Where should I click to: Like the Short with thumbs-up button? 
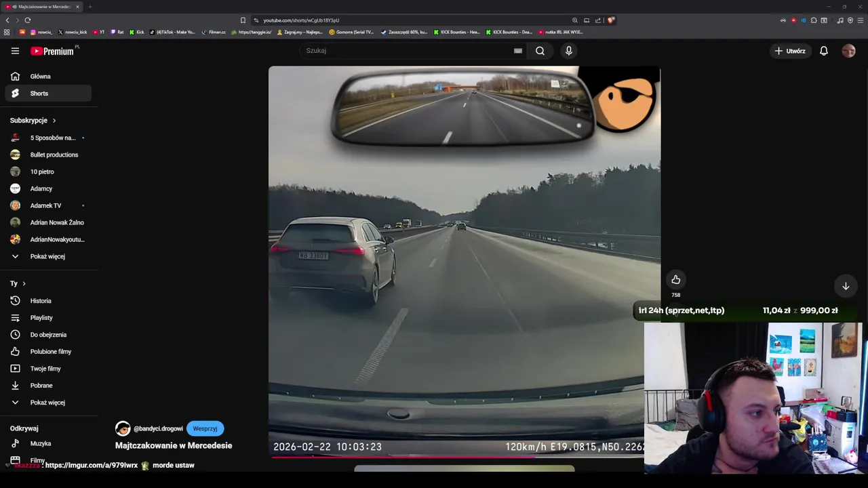click(675, 279)
